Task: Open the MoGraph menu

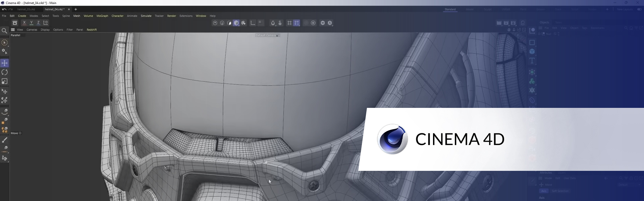Action: pos(102,16)
